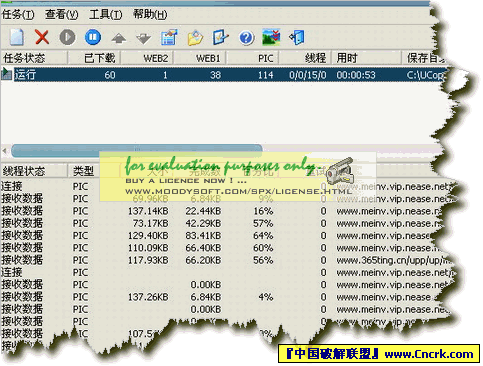Click percentage value 57%

click(x=263, y=223)
